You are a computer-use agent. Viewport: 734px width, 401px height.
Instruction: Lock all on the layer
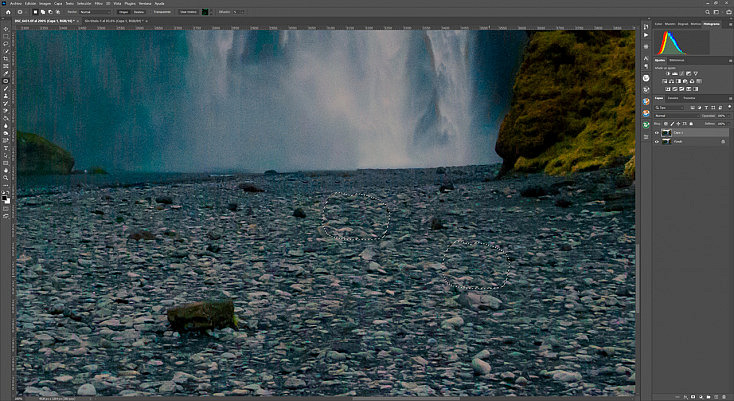(691, 124)
